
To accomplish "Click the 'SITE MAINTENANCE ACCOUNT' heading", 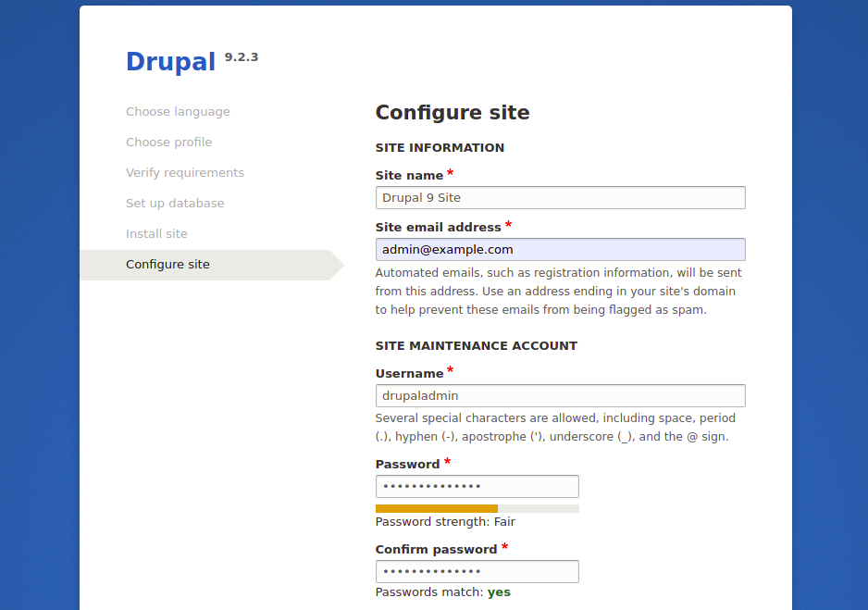I will tap(476, 346).
